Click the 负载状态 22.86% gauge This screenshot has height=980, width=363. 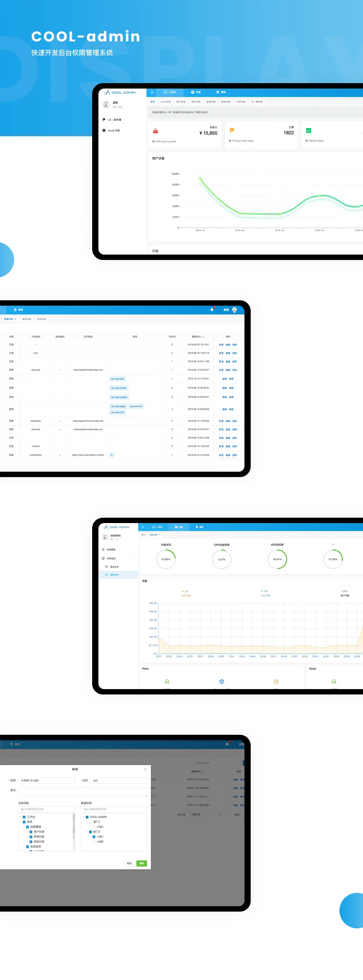166,559
